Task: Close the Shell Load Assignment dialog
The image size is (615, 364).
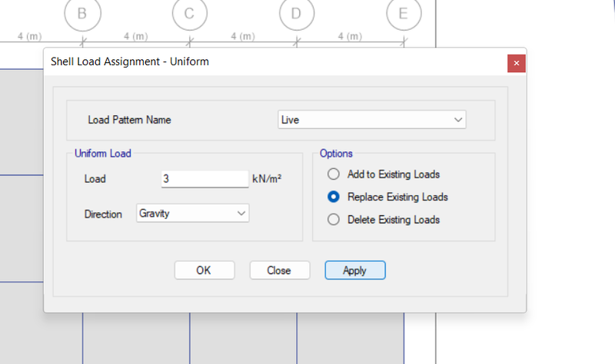Action: (x=516, y=63)
